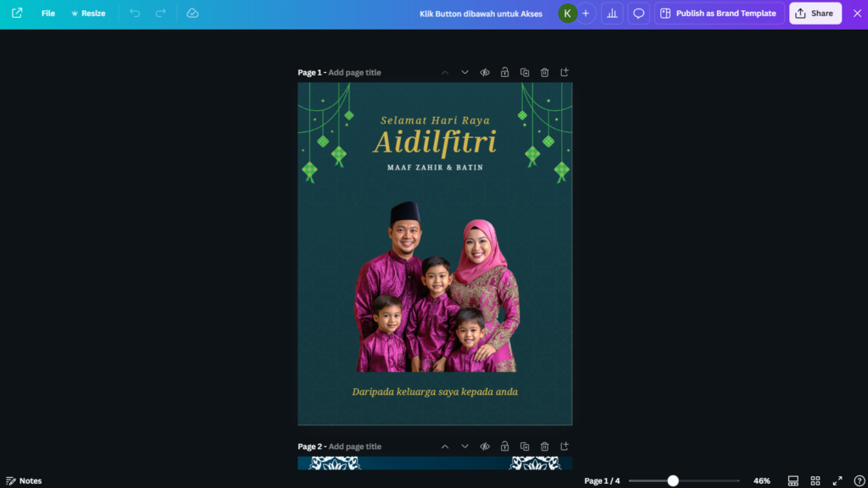Click the Share button
This screenshot has width=868, height=488.
[x=815, y=14]
